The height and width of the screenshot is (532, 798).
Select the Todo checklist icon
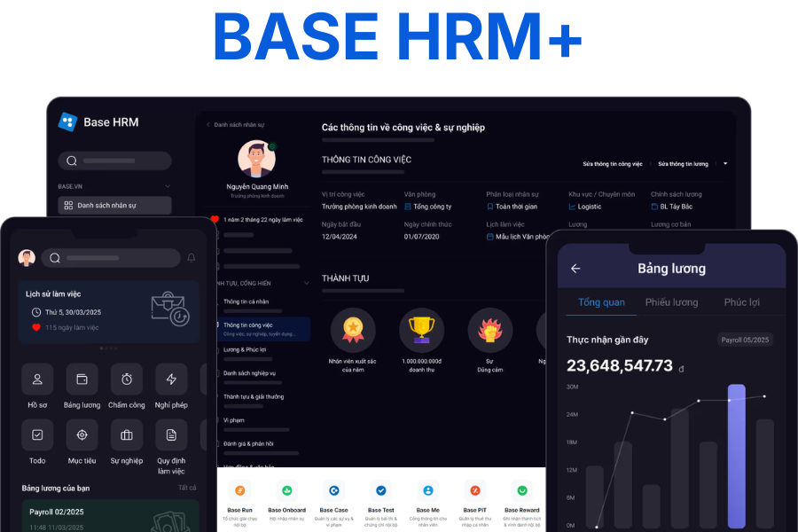click(x=37, y=435)
